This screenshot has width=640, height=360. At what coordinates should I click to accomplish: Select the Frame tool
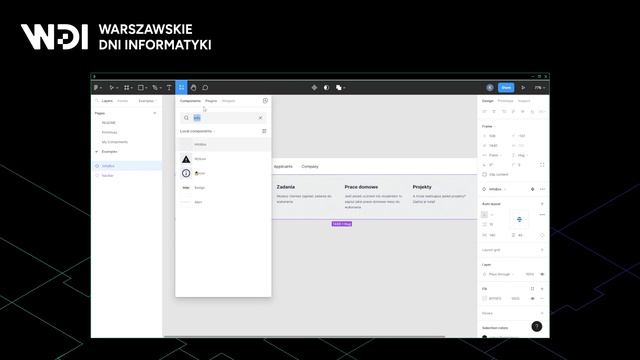[x=127, y=88]
